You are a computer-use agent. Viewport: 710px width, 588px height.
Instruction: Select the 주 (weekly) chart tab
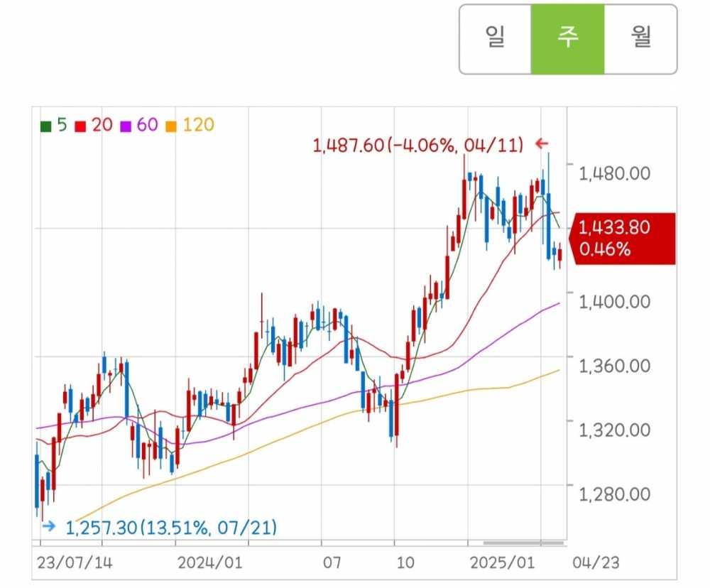(x=567, y=38)
